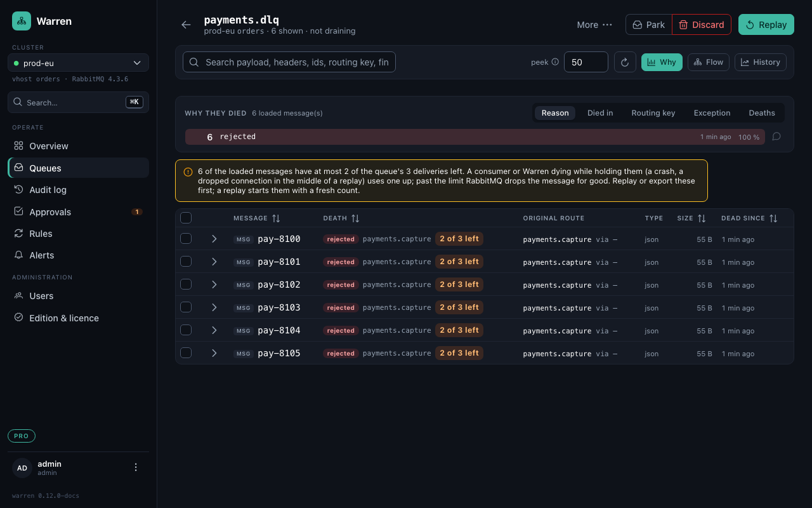812x508 pixels.
Task: Click the peek info icon
Action: pos(555,62)
